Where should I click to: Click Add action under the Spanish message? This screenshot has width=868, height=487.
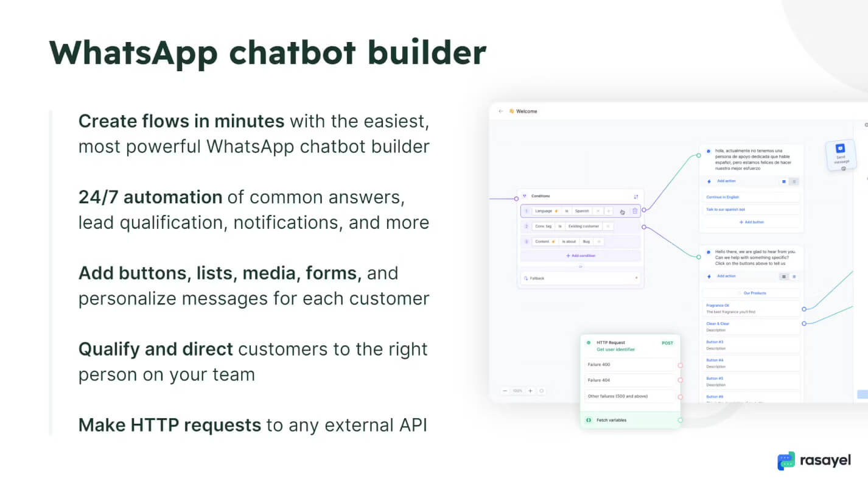coord(726,181)
